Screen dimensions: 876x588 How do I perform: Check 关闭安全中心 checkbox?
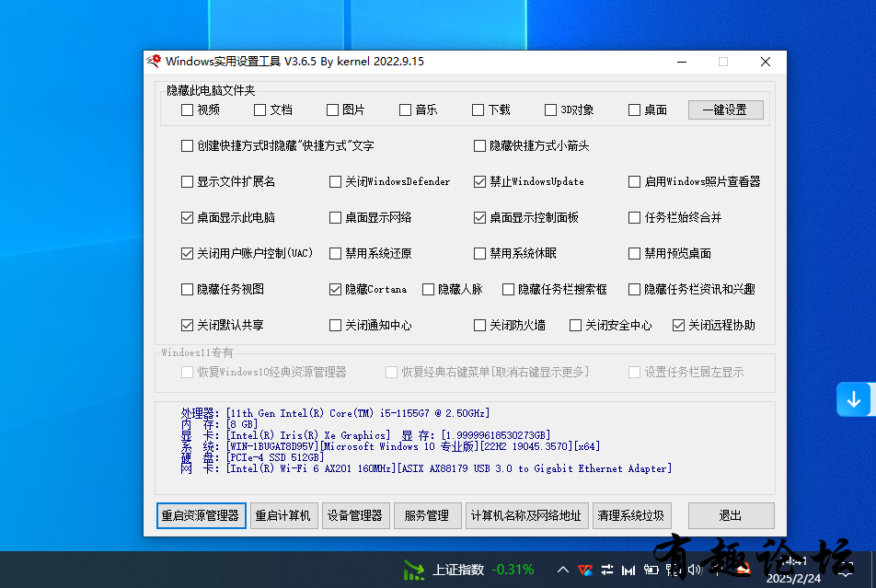575,325
